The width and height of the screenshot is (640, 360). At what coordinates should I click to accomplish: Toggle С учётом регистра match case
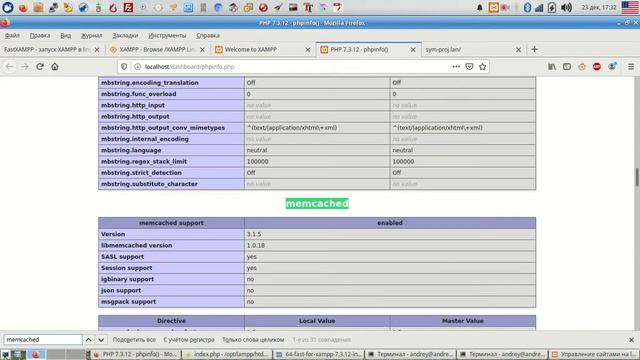189,340
